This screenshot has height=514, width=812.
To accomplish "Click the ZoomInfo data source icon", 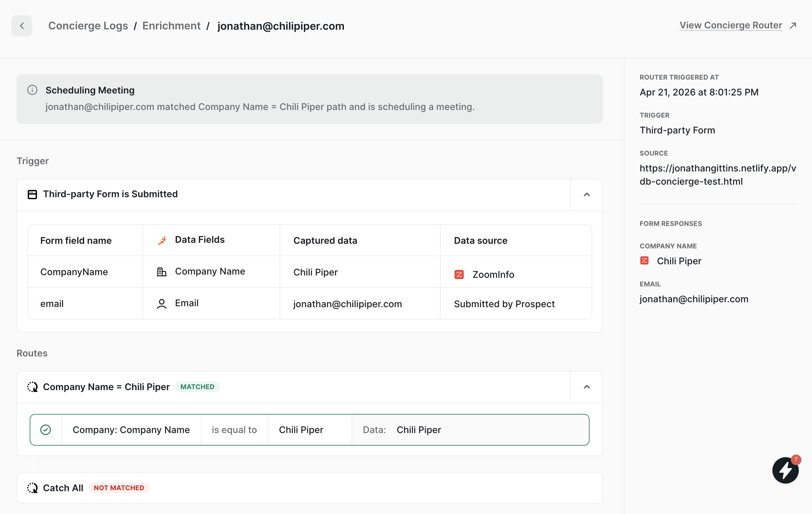I will pyautogui.click(x=459, y=274).
